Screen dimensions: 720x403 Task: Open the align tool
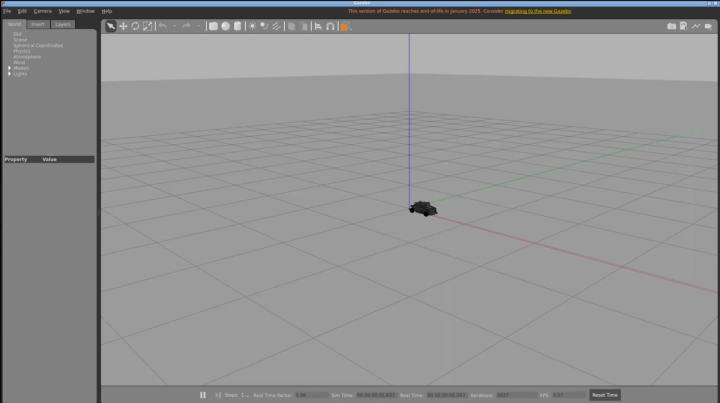318,26
